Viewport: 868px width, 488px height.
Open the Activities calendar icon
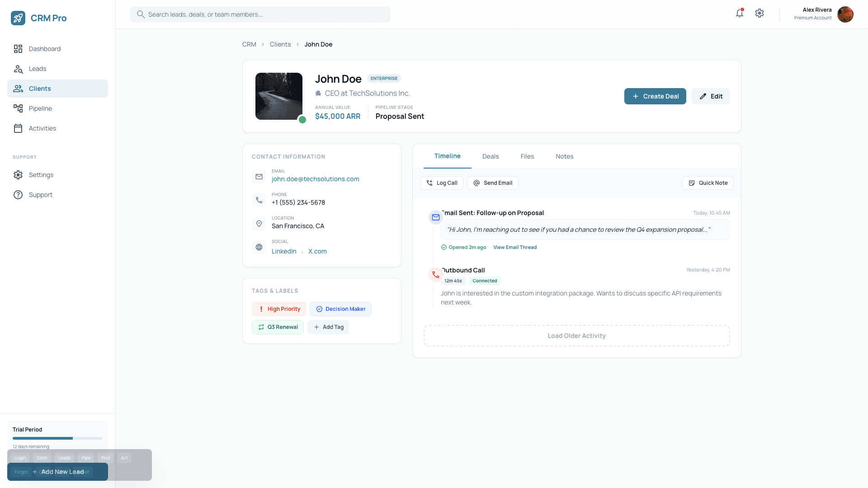pyautogui.click(x=18, y=128)
